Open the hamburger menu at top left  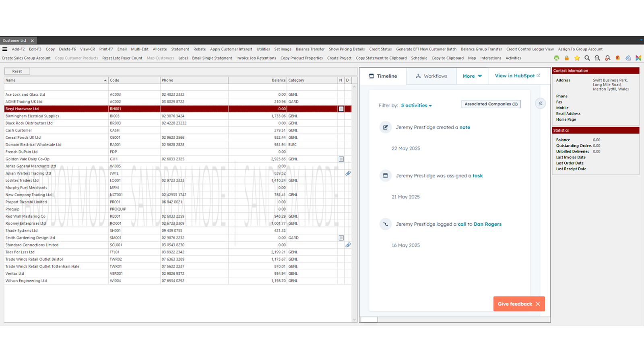coord(5,49)
